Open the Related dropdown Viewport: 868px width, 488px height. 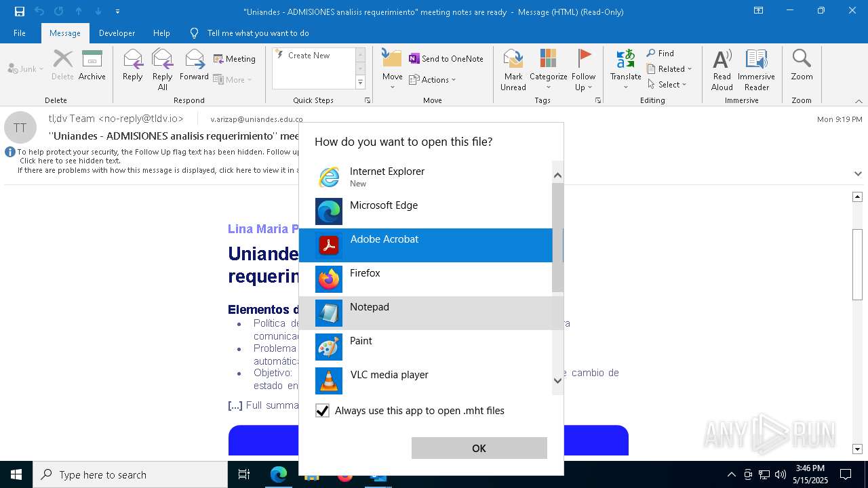[x=669, y=68]
